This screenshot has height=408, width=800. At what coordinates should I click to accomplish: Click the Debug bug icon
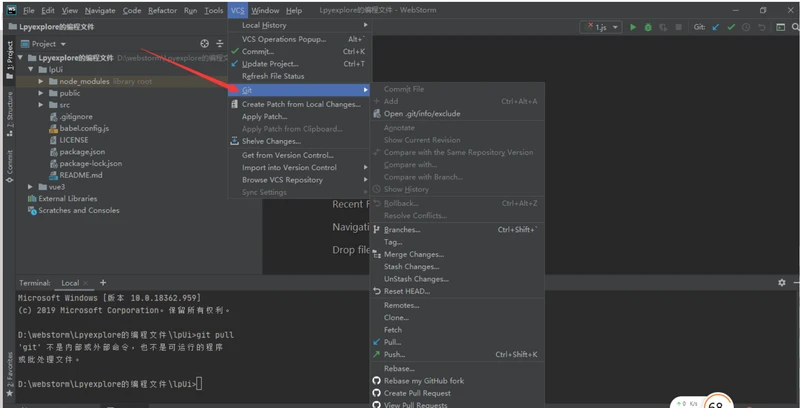647,28
